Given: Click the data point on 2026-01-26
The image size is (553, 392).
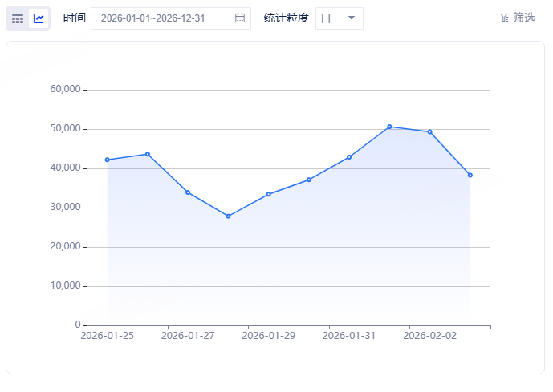Looking at the screenshot, I should tap(148, 154).
